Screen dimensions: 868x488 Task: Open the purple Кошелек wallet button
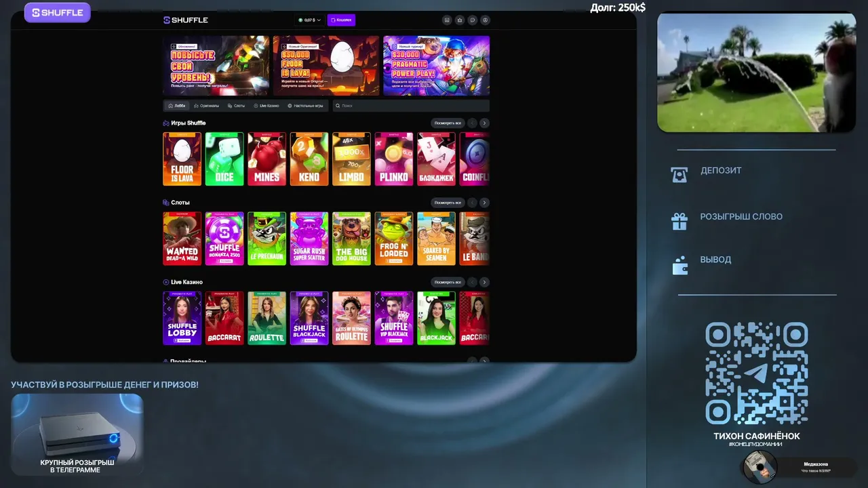[341, 20]
